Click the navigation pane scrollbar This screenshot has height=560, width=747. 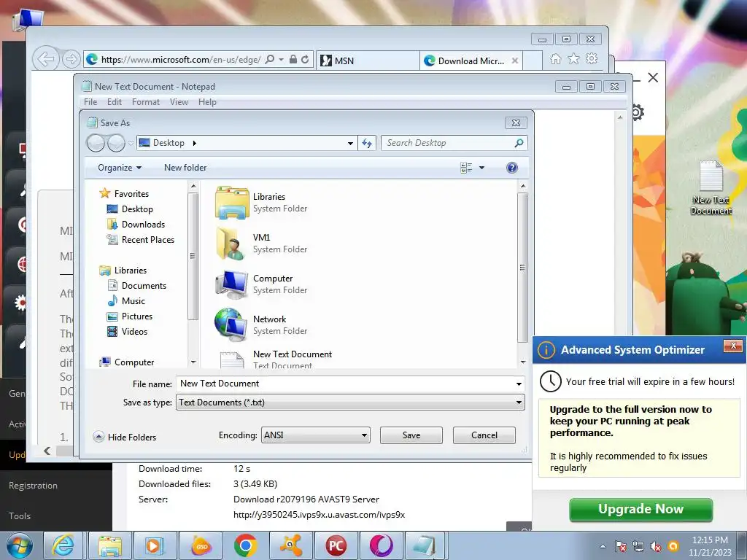pos(193,256)
